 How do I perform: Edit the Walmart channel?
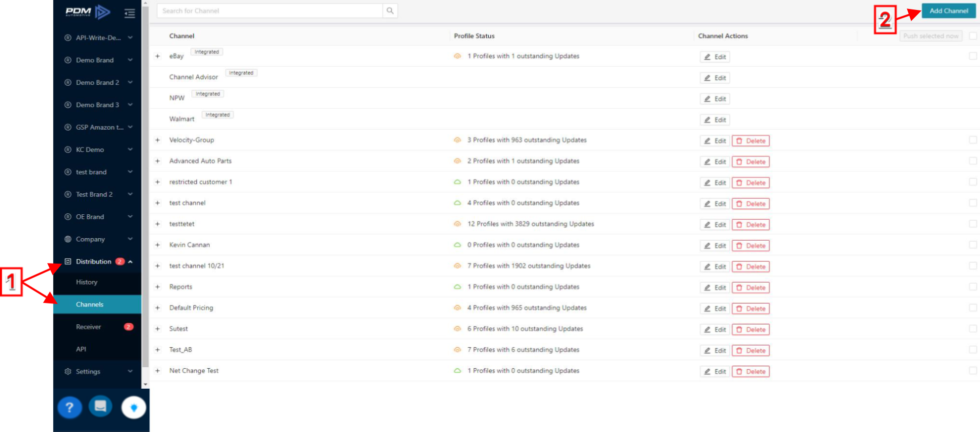[x=715, y=120]
